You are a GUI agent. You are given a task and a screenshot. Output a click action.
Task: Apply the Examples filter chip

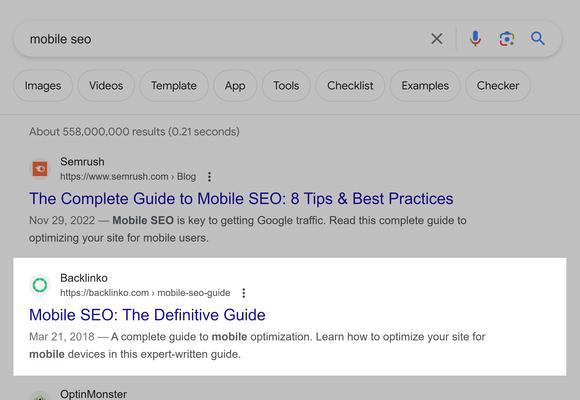coord(425,85)
